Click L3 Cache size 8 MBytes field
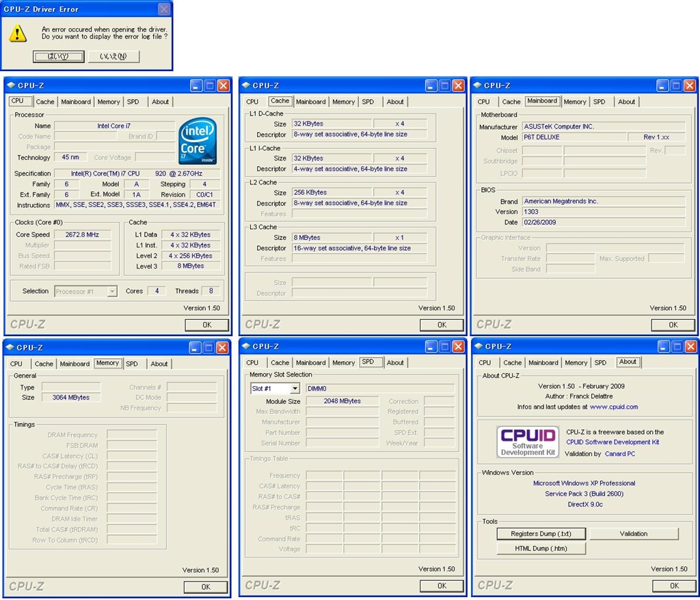This screenshot has width=700, height=600. [332, 238]
